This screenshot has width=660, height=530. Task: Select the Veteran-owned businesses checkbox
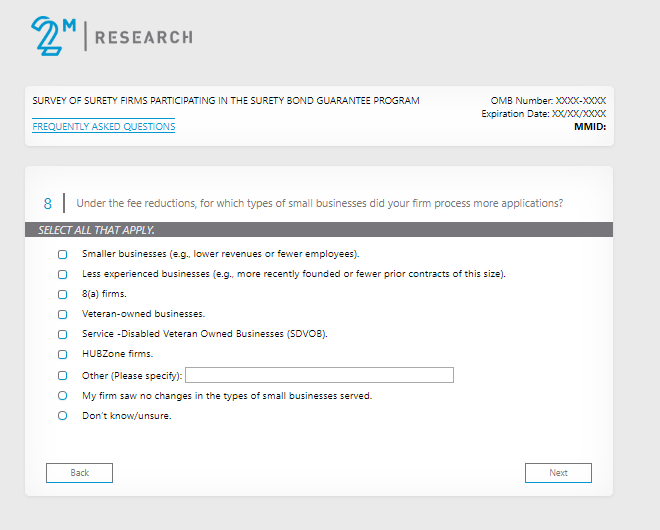pyautogui.click(x=63, y=314)
